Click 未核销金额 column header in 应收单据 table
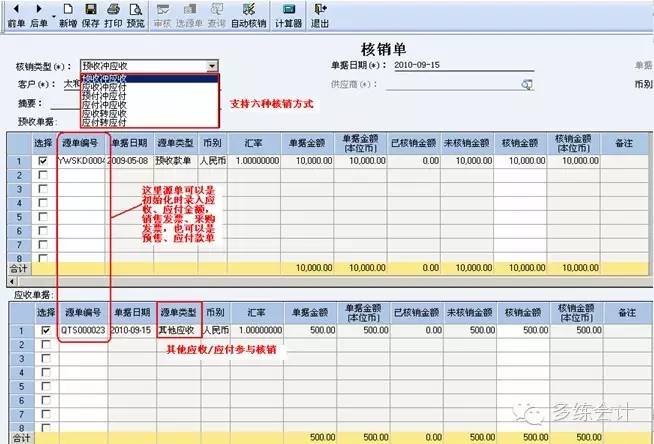The image size is (654, 444). [469, 313]
